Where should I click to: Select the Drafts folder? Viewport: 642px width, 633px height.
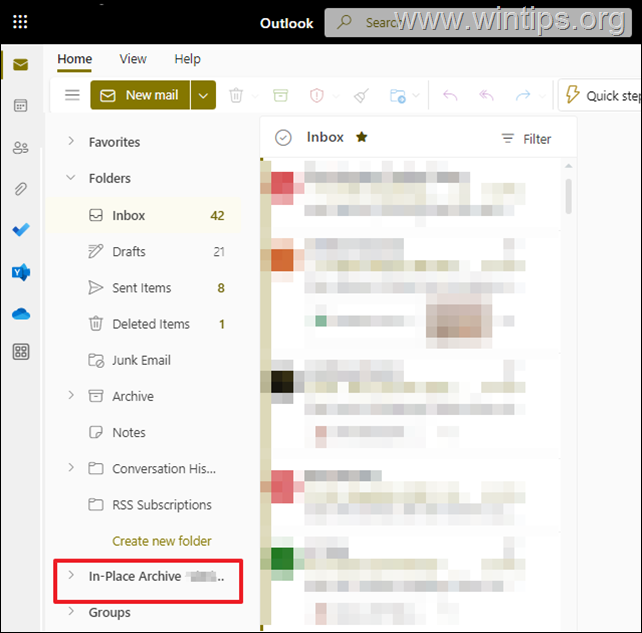pyautogui.click(x=143, y=251)
